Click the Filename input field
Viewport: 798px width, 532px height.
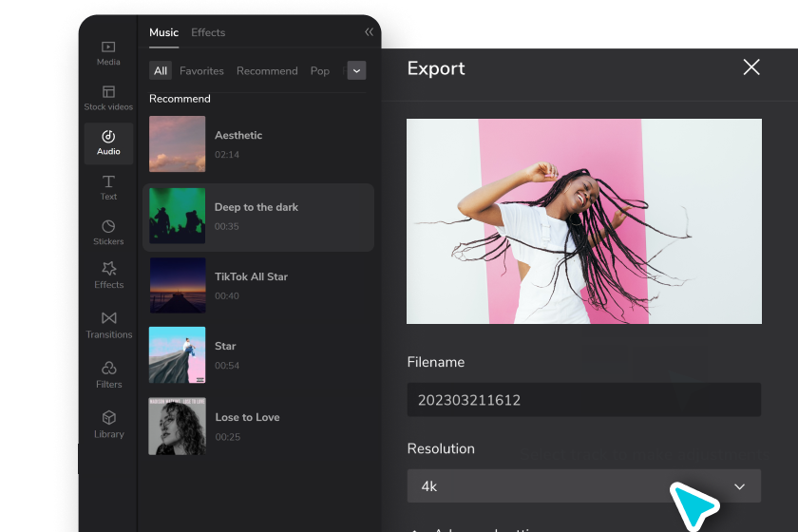click(x=583, y=400)
